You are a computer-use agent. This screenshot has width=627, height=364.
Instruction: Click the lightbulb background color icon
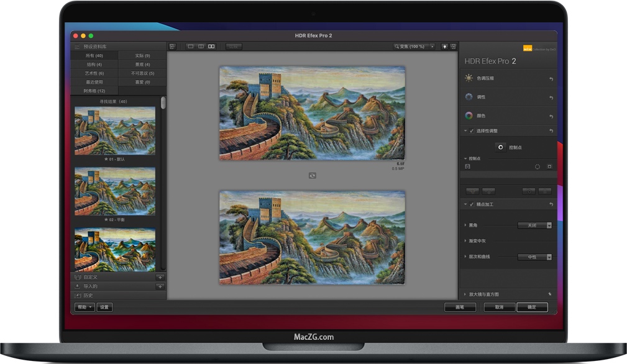click(445, 47)
